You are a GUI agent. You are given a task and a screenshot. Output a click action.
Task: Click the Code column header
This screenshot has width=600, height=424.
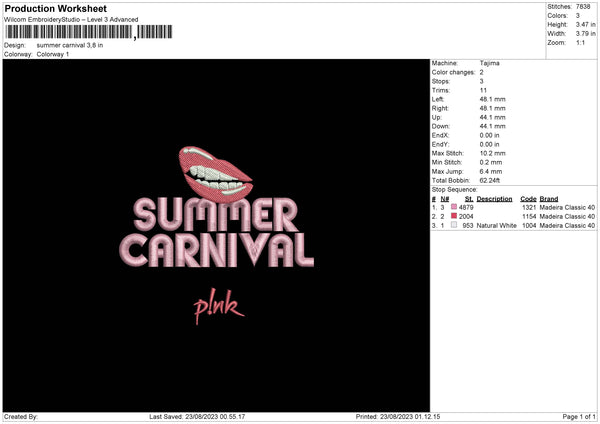(529, 198)
